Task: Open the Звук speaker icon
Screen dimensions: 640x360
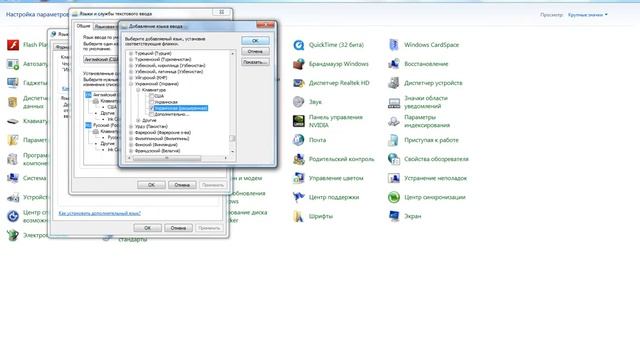Action: [298, 102]
